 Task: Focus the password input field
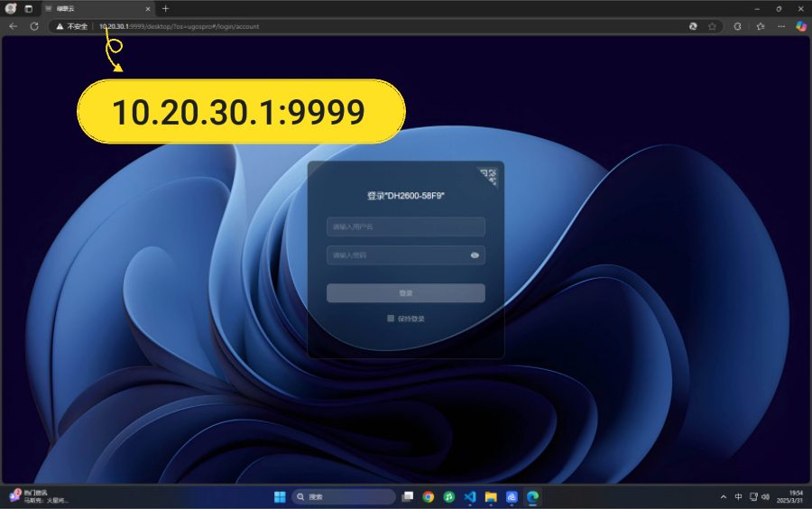click(x=405, y=255)
